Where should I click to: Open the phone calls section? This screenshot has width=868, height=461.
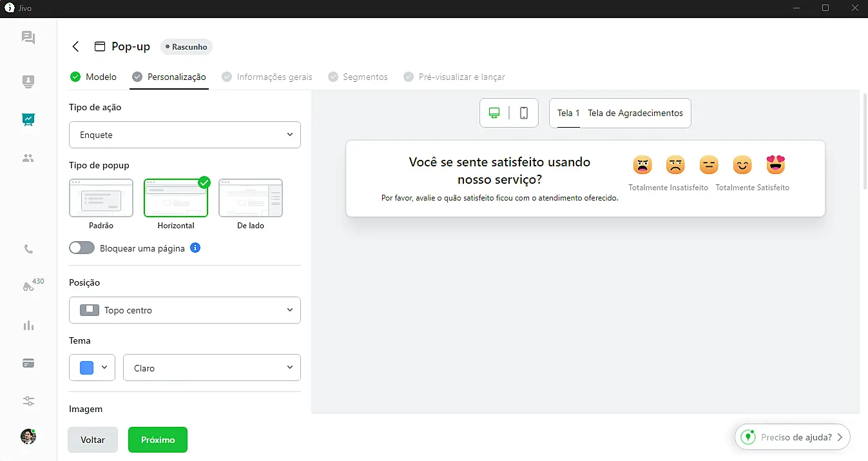coord(28,249)
